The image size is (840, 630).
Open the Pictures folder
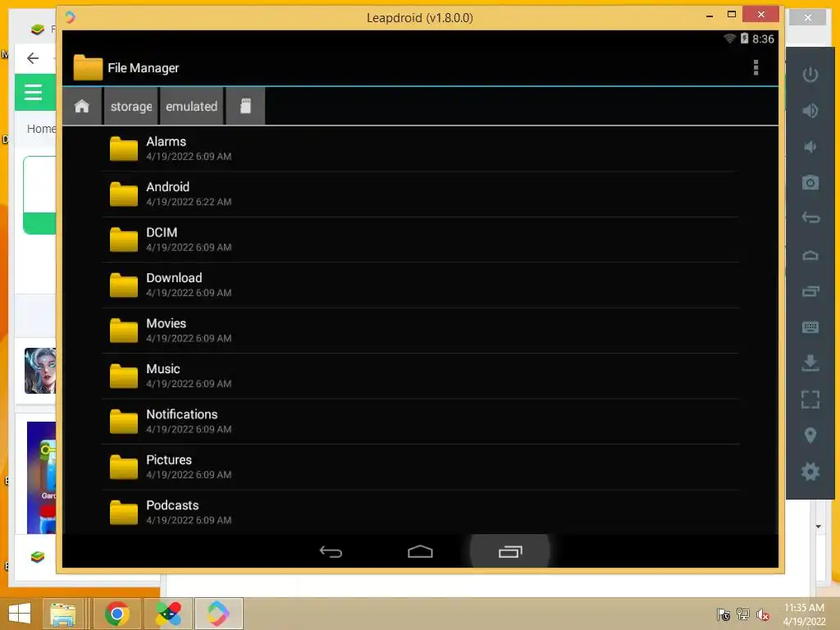421,467
